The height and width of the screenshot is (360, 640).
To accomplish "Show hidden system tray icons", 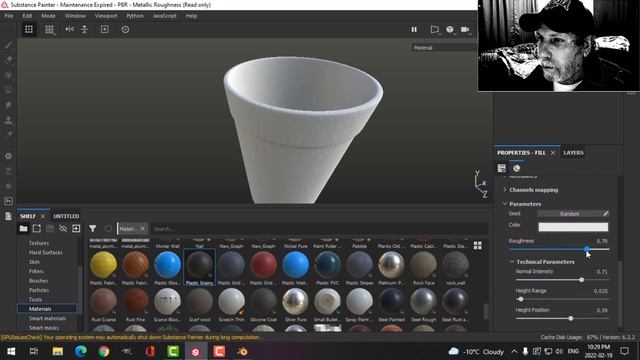I will click(x=514, y=351).
